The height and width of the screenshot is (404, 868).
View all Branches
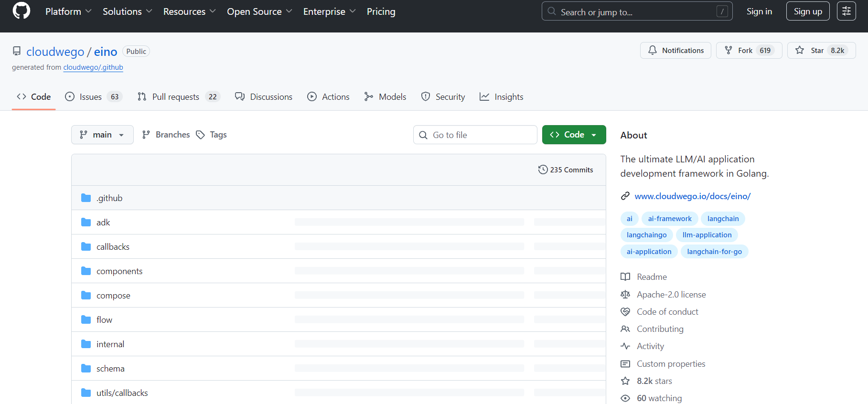point(166,135)
